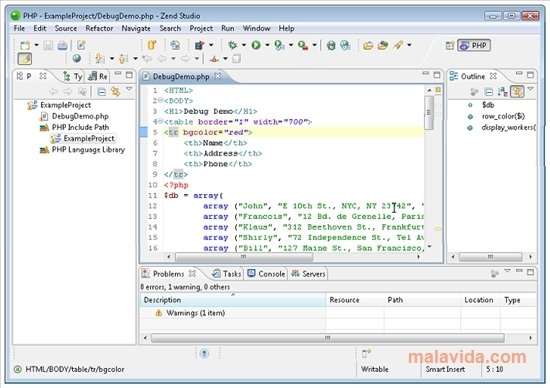Screen dimensions: 550x388
Task: Open the Outline view menu triangle
Action: [530, 89]
